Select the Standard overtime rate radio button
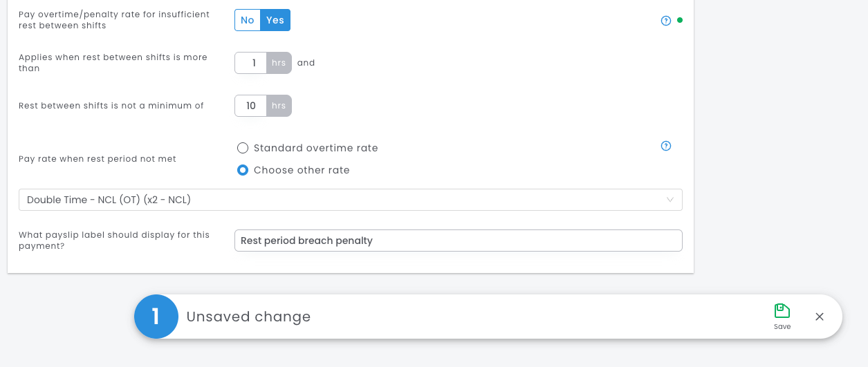Screen dimensions: 868x367 [243, 148]
